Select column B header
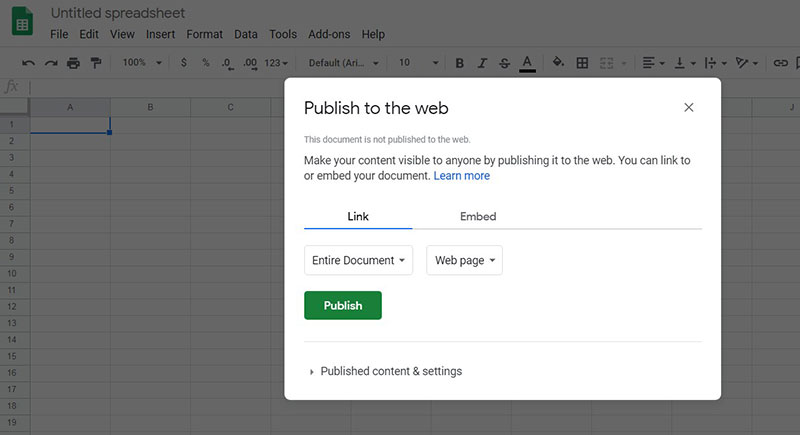 pyautogui.click(x=150, y=107)
